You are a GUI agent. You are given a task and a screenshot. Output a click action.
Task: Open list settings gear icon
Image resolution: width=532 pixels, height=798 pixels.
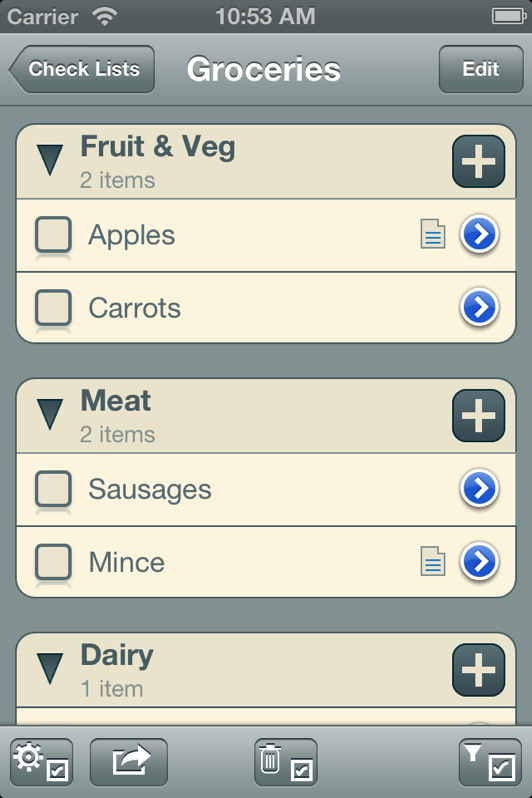(41, 762)
